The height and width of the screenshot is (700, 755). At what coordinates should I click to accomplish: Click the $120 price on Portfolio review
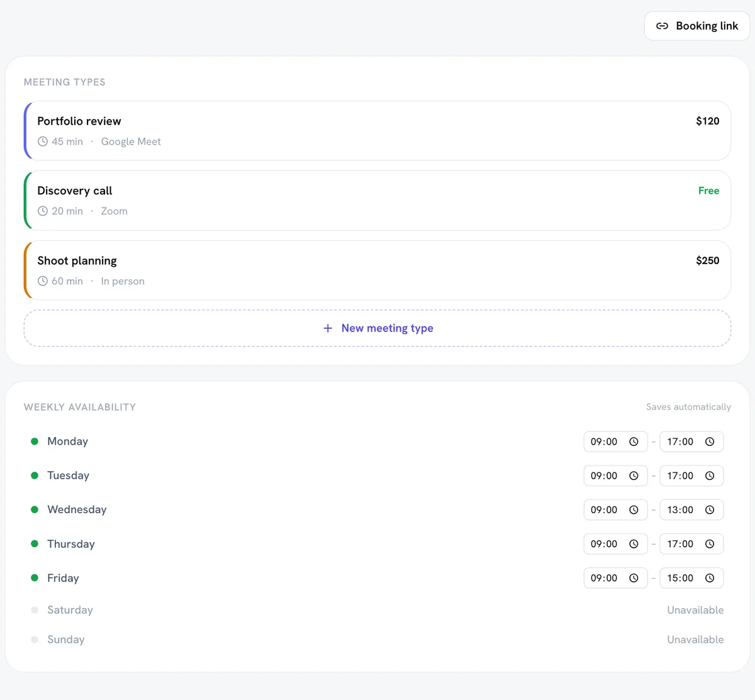(x=708, y=121)
